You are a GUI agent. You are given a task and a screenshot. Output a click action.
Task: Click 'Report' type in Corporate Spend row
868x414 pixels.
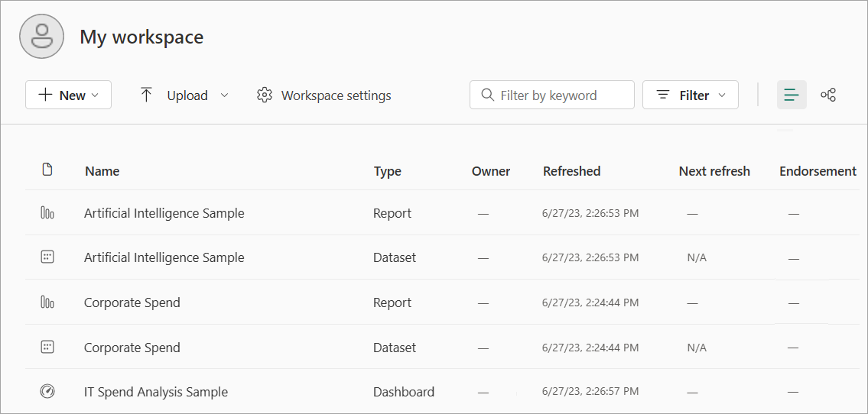(392, 302)
